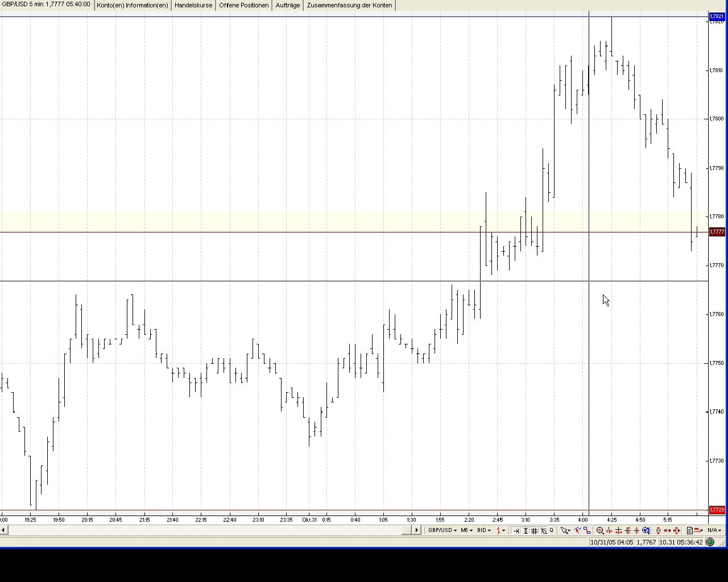The width and height of the screenshot is (728, 582).
Task: Open the Offene Positionen tab
Action: (244, 5)
